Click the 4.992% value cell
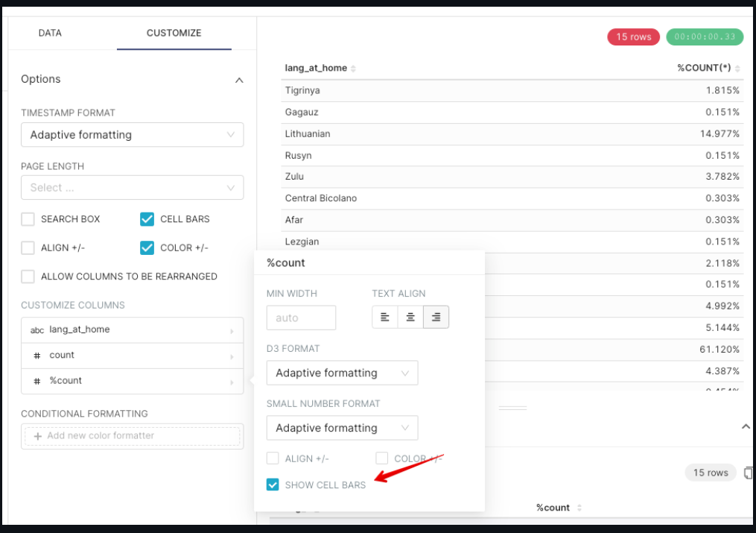756x533 pixels. (722, 306)
